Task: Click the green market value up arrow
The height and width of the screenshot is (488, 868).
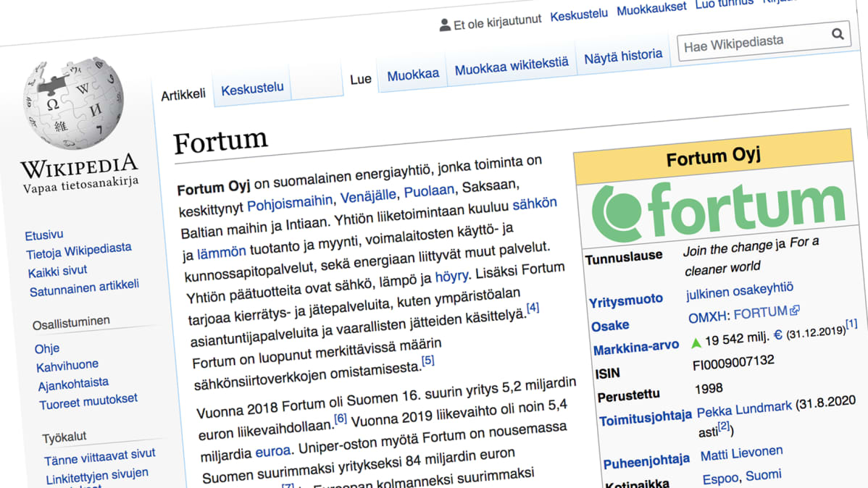Action: (x=696, y=343)
